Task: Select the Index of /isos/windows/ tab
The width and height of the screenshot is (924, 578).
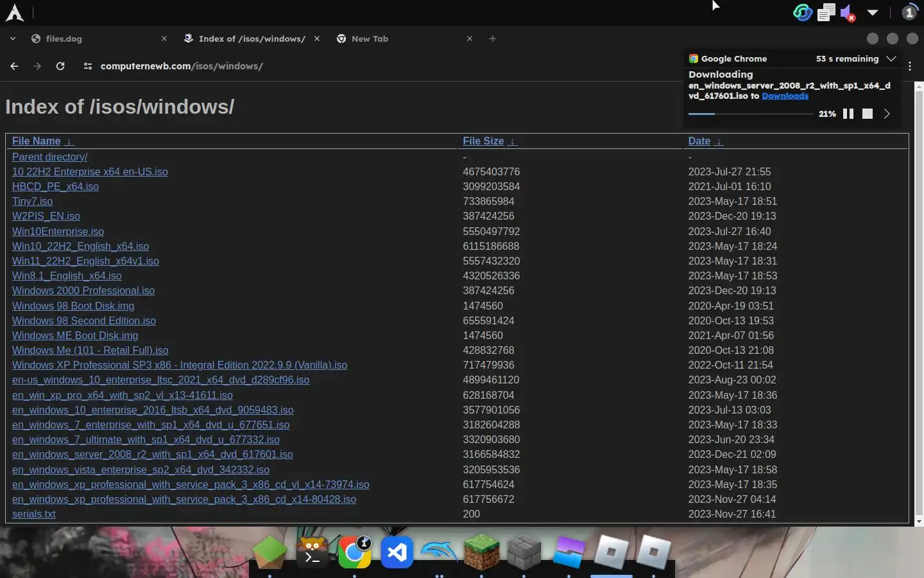Action: [250, 39]
